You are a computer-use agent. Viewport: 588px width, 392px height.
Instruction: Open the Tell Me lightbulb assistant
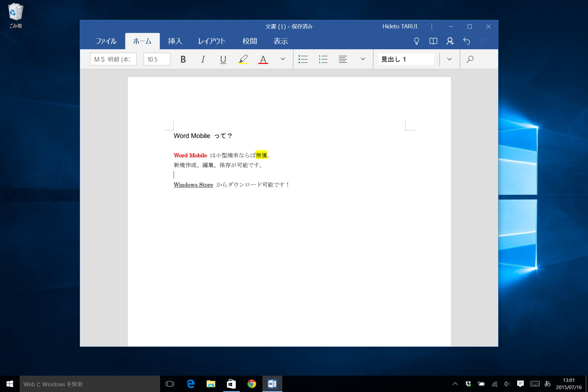click(416, 41)
